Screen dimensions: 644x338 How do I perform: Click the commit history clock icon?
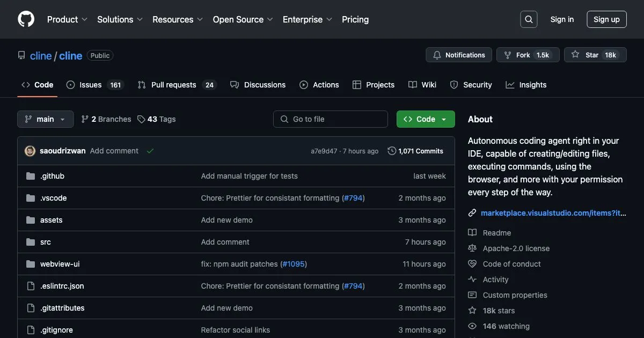pos(391,151)
